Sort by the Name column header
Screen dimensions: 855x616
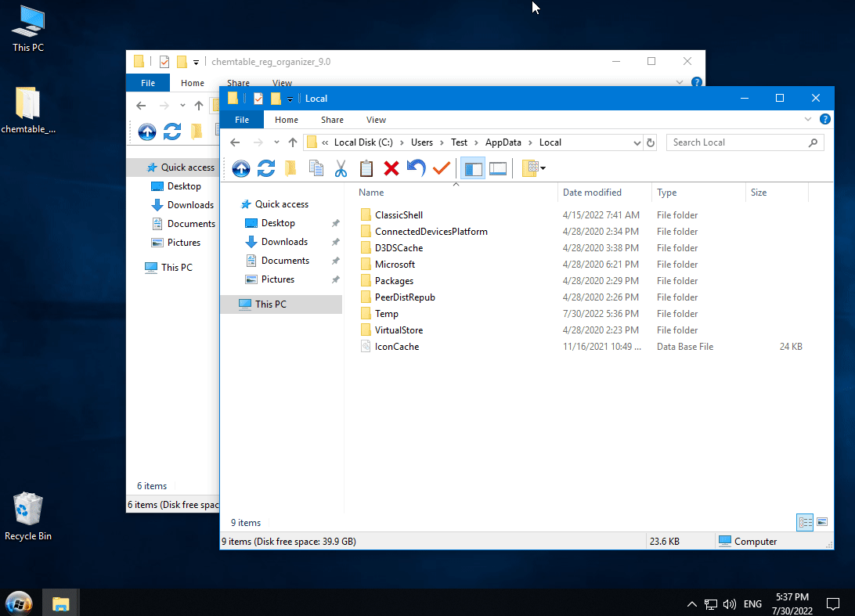371,193
